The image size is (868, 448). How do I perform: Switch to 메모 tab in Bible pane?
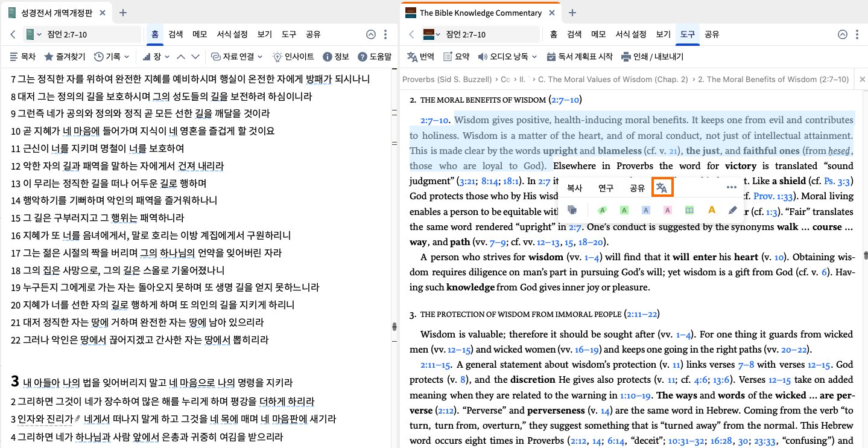[200, 34]
